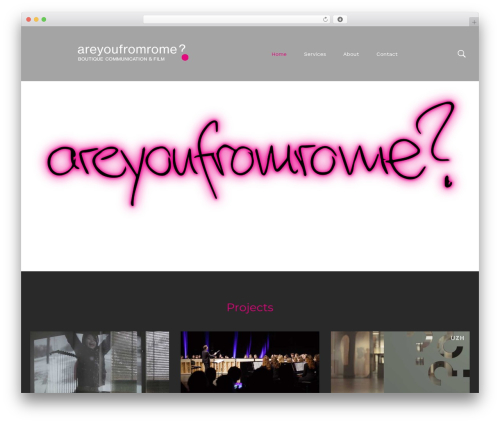Screen dimensions: 500x423
Task: Open the search magnifier icon in header
Action: pyautogui.click(x=461, y=54)
